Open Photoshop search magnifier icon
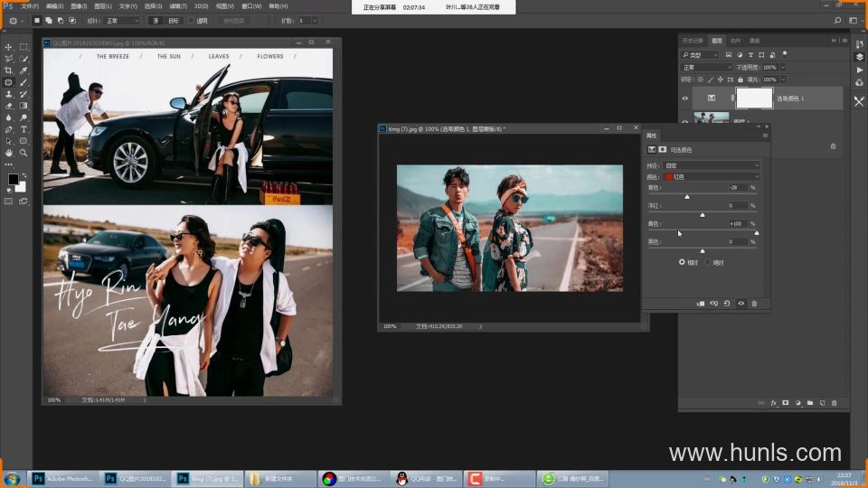Screen dimensions: 868x488 (837, 21)
